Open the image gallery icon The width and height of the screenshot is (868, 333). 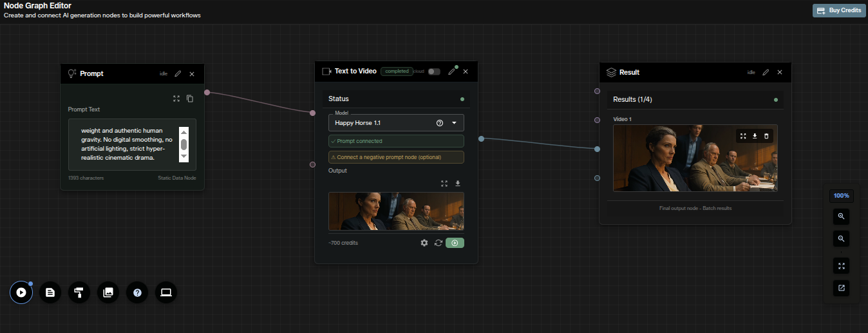pos(108,292)
